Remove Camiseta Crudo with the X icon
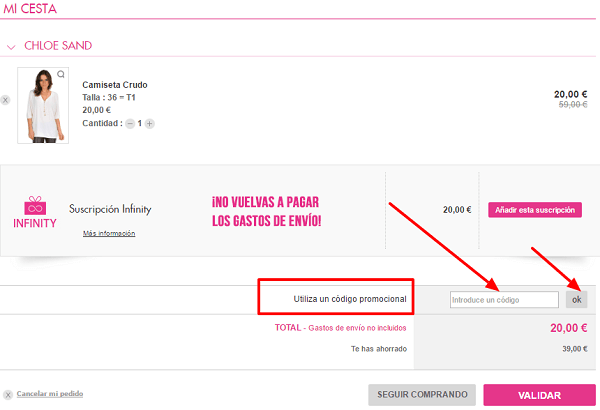Screen dimensions: 600x410 click(x=5, y=100)
